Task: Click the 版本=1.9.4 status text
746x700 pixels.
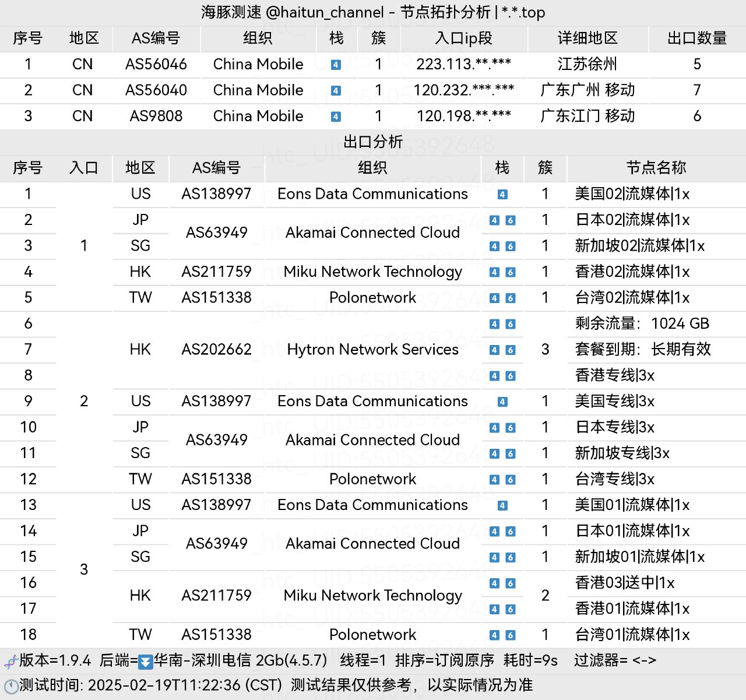Action: (x=55, y=660)
